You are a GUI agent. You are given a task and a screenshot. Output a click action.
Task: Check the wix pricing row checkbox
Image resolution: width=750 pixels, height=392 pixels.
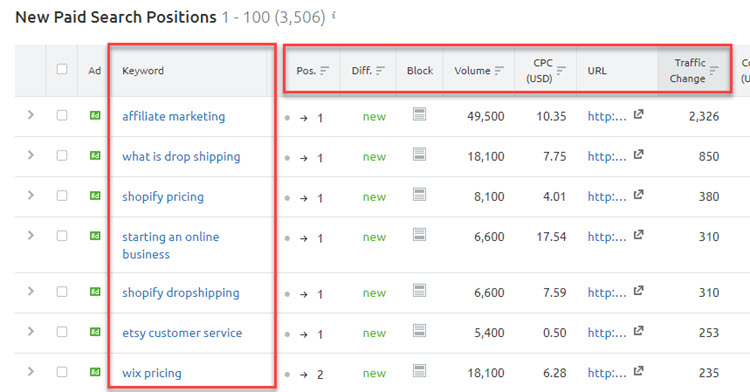62,372
